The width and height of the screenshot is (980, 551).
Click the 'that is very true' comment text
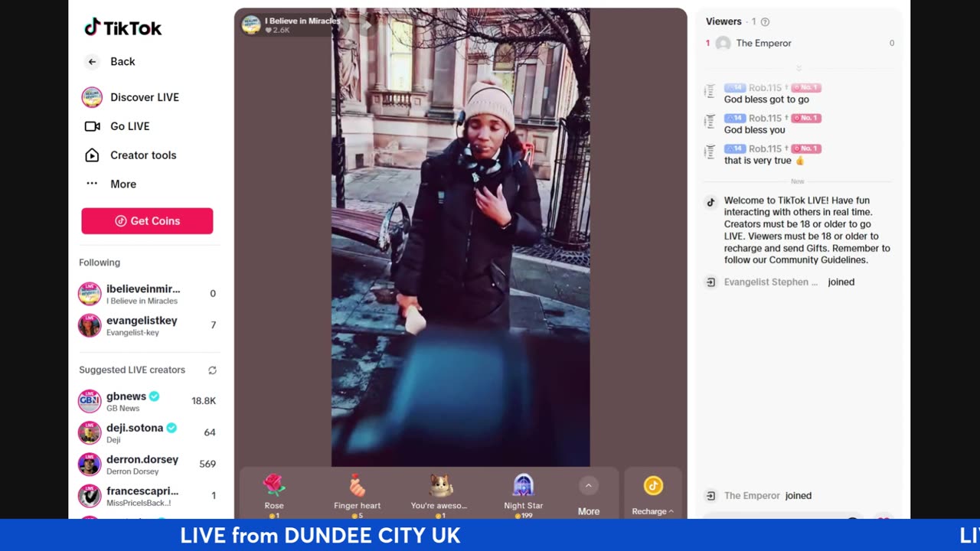pos(764,161)
